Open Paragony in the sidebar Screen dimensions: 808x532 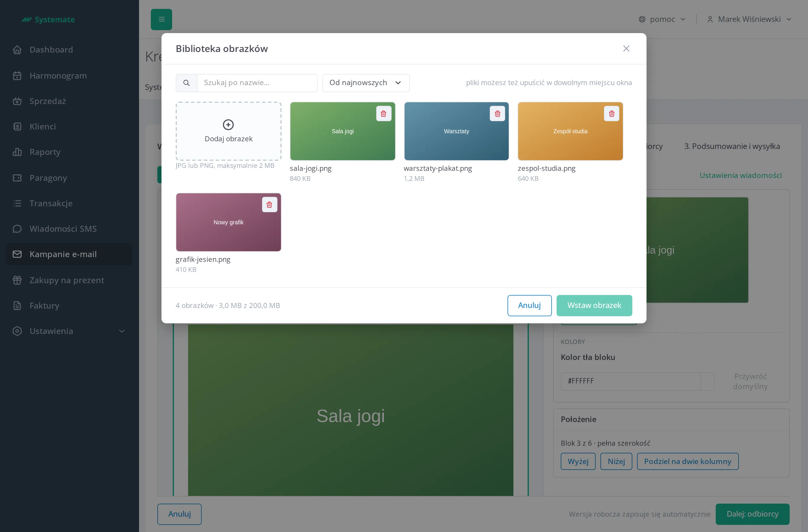point(69,178)
